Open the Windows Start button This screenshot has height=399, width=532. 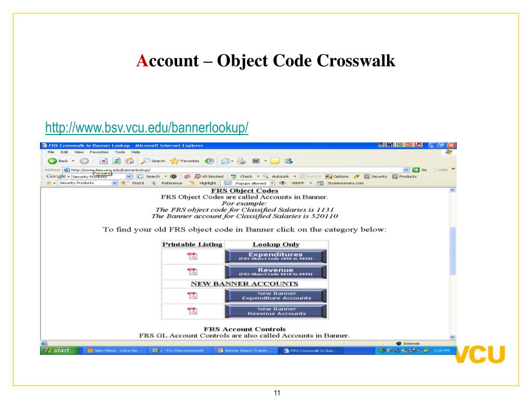(59, 351)
